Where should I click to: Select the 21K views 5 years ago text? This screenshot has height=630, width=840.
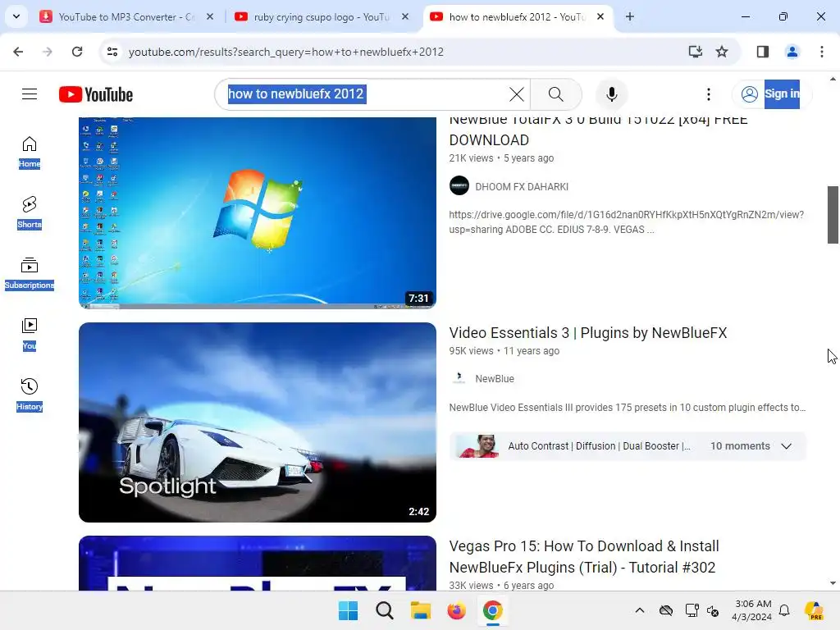[x=501, y=158]
